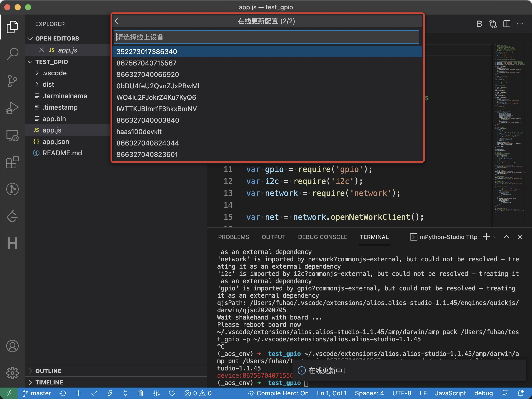Click the device search input field
The image size is (532, 399).
click(267, 37)
